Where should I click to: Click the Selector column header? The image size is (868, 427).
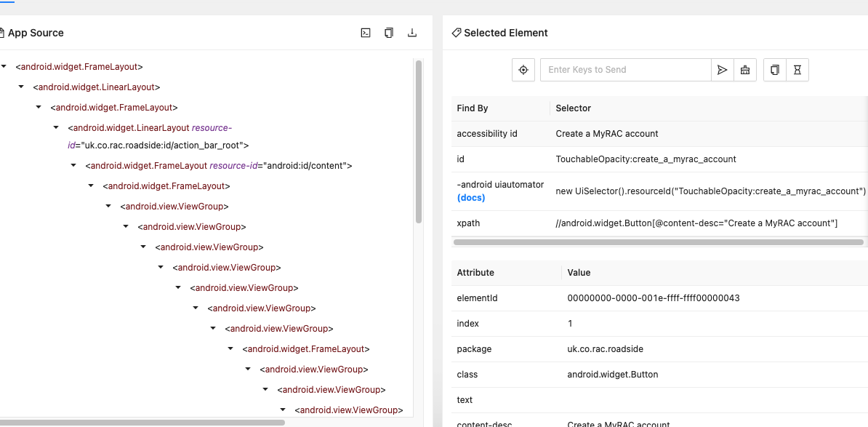pos(573,108)
